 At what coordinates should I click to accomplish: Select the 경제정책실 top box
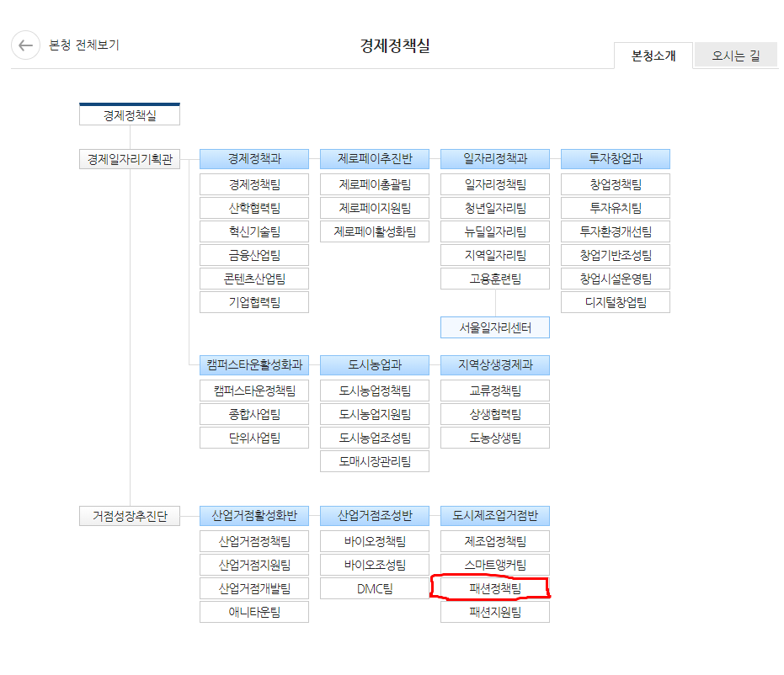(130, 114)
